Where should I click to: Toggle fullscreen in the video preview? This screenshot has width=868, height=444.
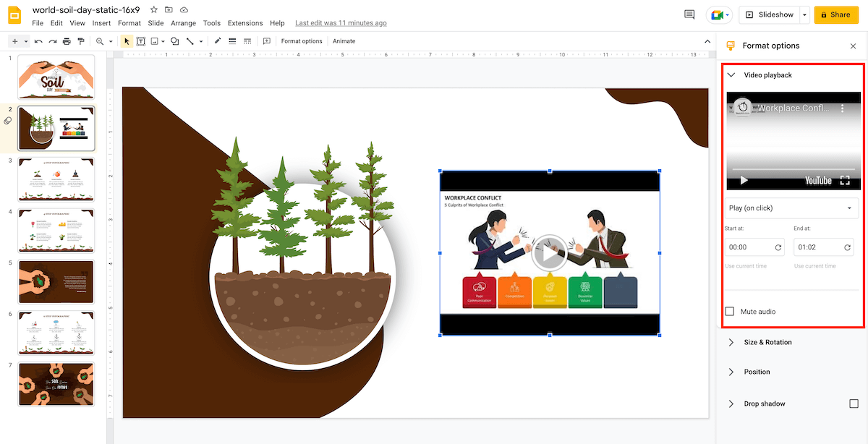tap(844, 181)
